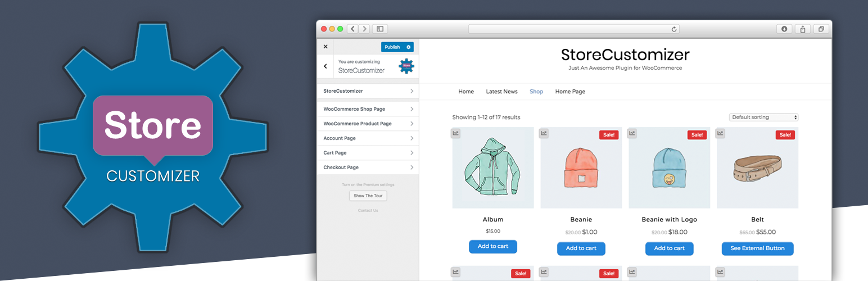Viewport: 868px width, 281px height.
Task: Expand the Cart Page section
Action: point(368,153)
